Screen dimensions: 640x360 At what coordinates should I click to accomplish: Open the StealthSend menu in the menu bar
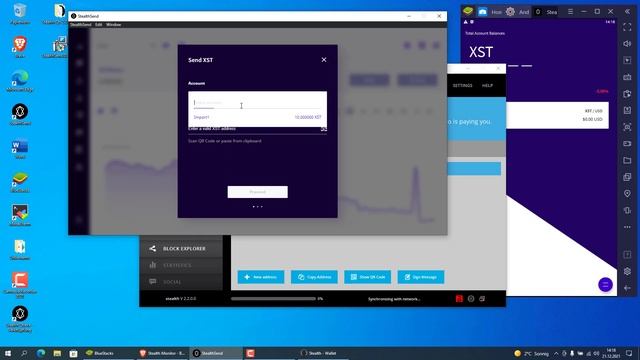coord(80,25)
